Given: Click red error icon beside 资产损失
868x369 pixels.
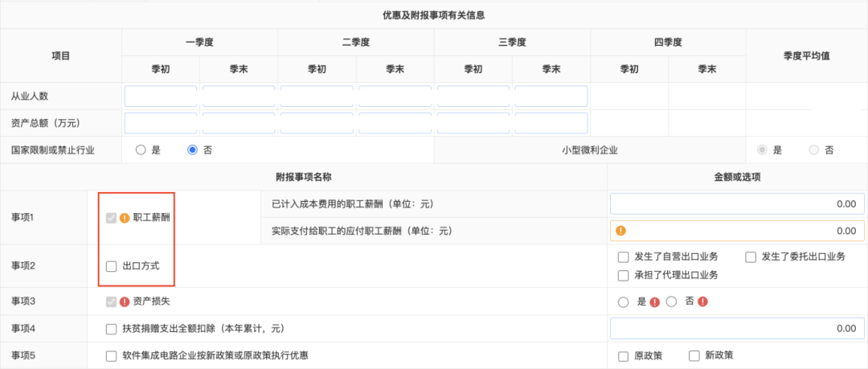Looking at the screenshot, I should click(125, 302).
